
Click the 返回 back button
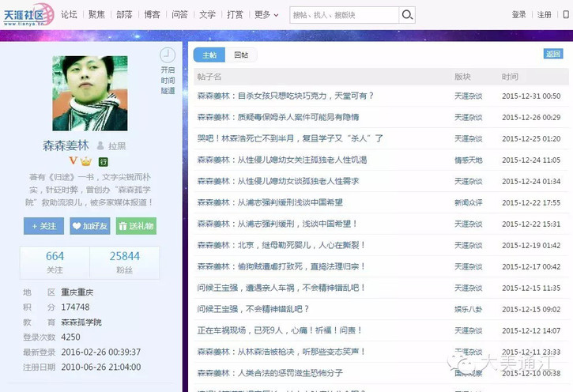(x=553, y=54)
